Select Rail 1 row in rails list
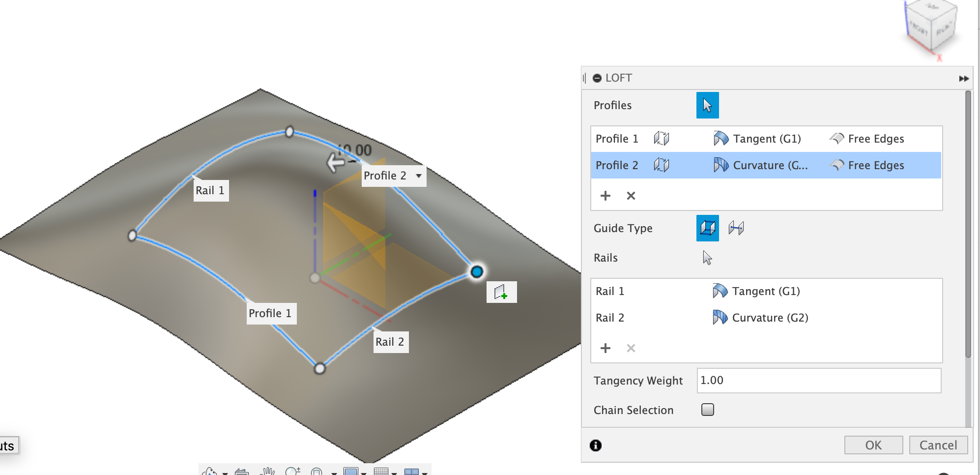980x475 pixels. tap(766, 291)
